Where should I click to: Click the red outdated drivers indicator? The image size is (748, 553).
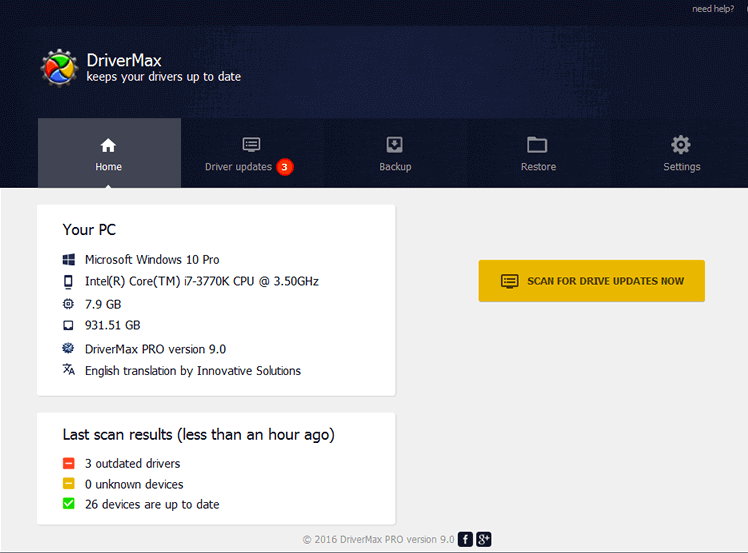coord(68,464)
